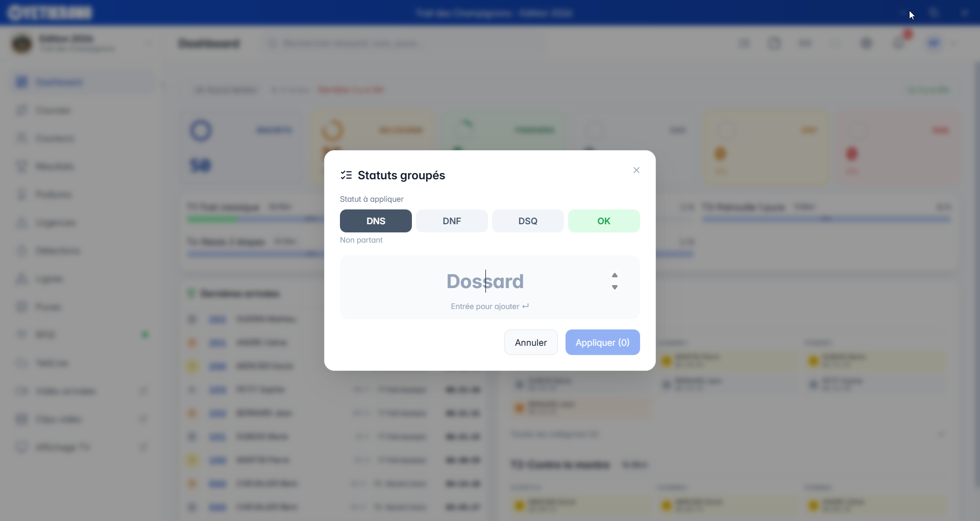Click the Résultats trophy icon in sidebar
The height and width of the screenshot is (521, 980).
22,167
